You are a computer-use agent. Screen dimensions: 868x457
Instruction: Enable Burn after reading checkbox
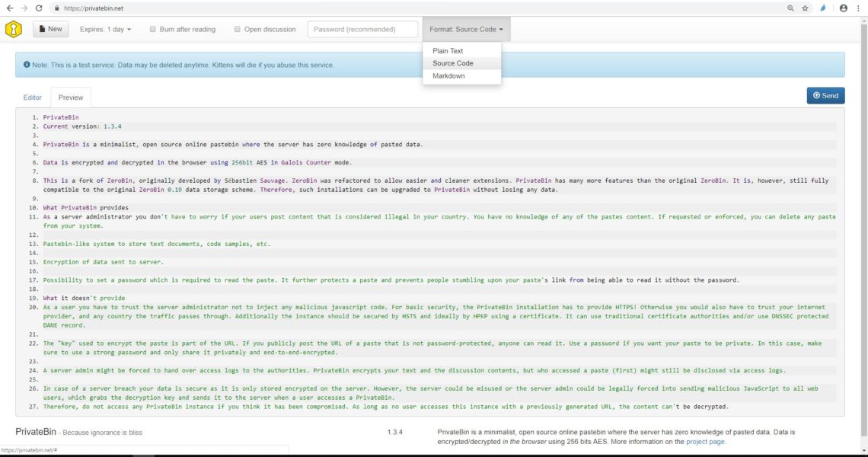tap(154, 30)
